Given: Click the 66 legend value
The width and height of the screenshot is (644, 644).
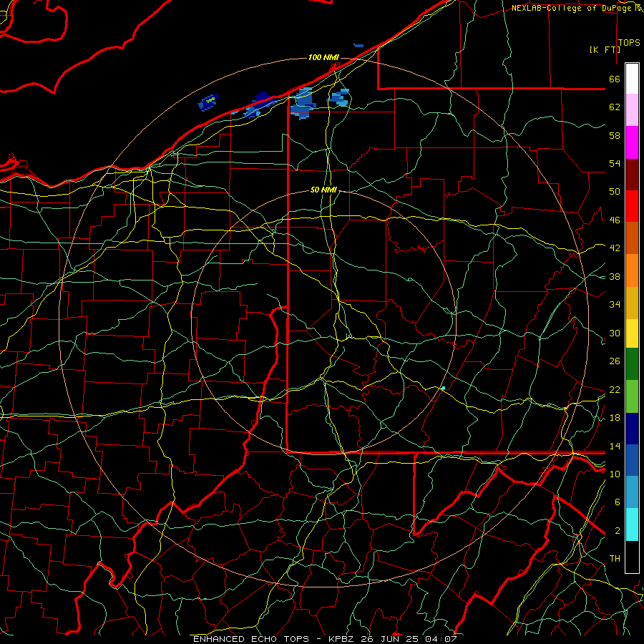Looking at the screenshot, I should (x=615, y=79).
